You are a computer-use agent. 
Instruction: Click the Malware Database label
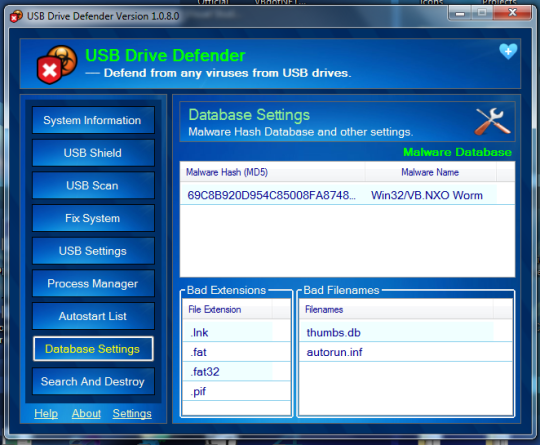tap(457, 152)
